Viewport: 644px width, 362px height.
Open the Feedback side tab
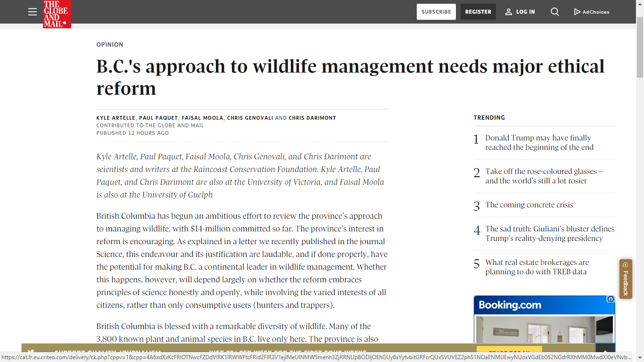pos(626,279)
